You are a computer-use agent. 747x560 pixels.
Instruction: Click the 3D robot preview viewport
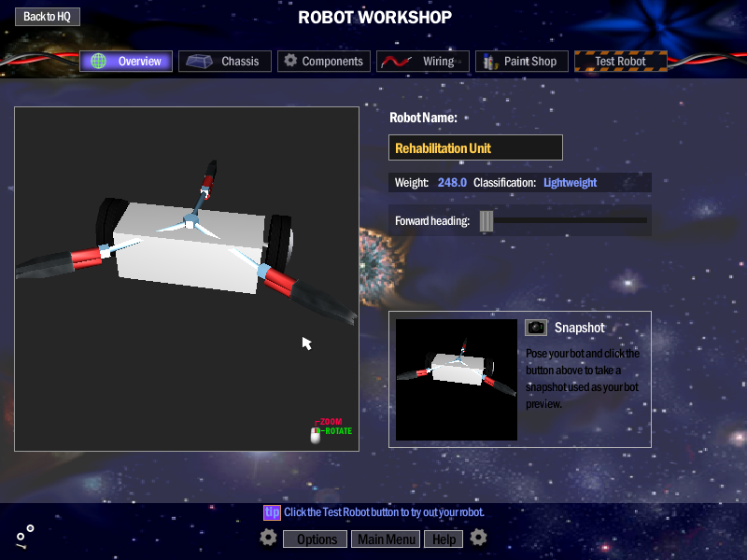(187, 279)
